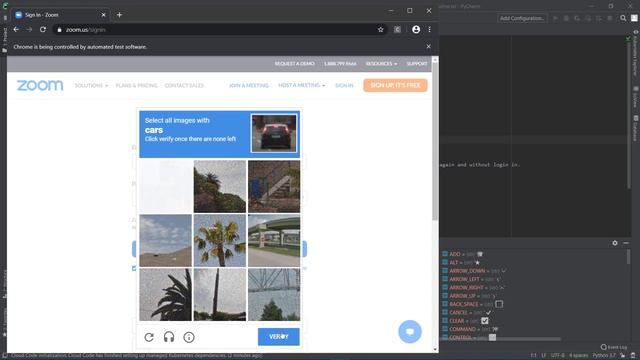The width and height of the screenshot is (640, 360).
Task: Toggle the tool windows icon in PyCharm's bottom-left corner
Action: coord(4,356)
